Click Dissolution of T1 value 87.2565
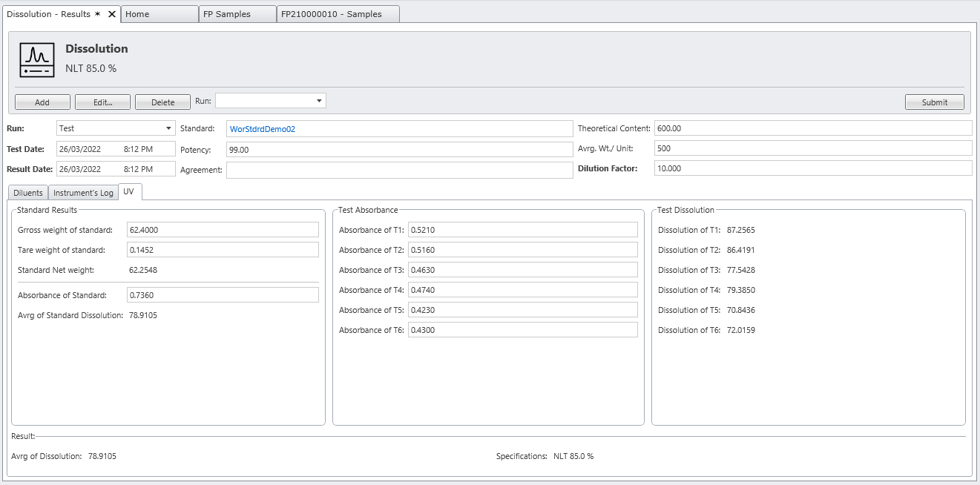 click(741, 231)
